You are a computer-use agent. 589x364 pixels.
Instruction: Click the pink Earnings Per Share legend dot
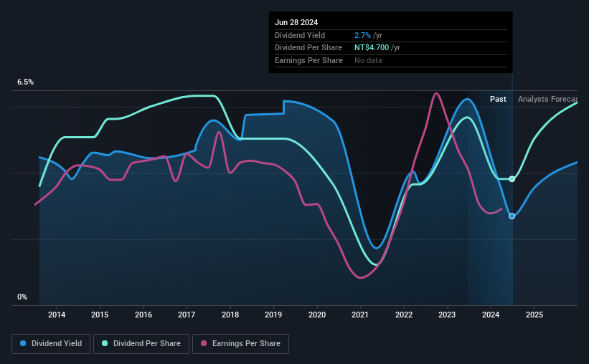click(204, 343)
